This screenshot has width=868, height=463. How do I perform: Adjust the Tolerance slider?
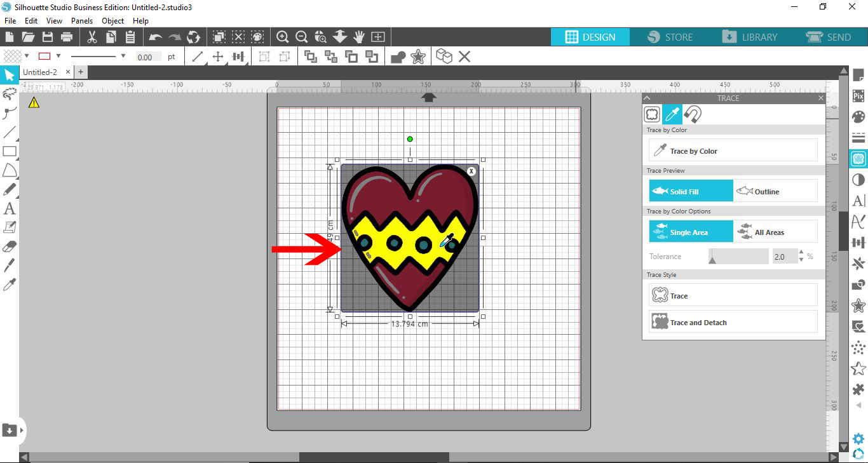(738, 257)
